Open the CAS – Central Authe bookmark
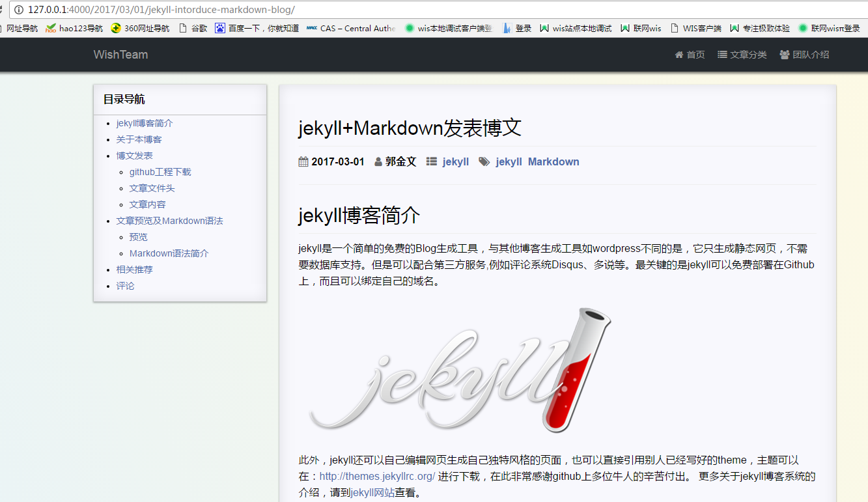Screen dimensions: 868x502 (351, 28)
